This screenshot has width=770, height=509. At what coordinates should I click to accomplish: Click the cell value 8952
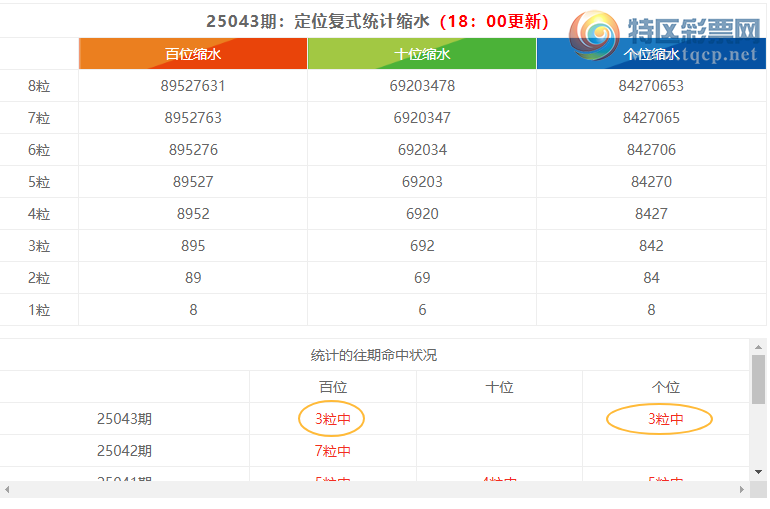pyautogui.click(x=193, y=214)
